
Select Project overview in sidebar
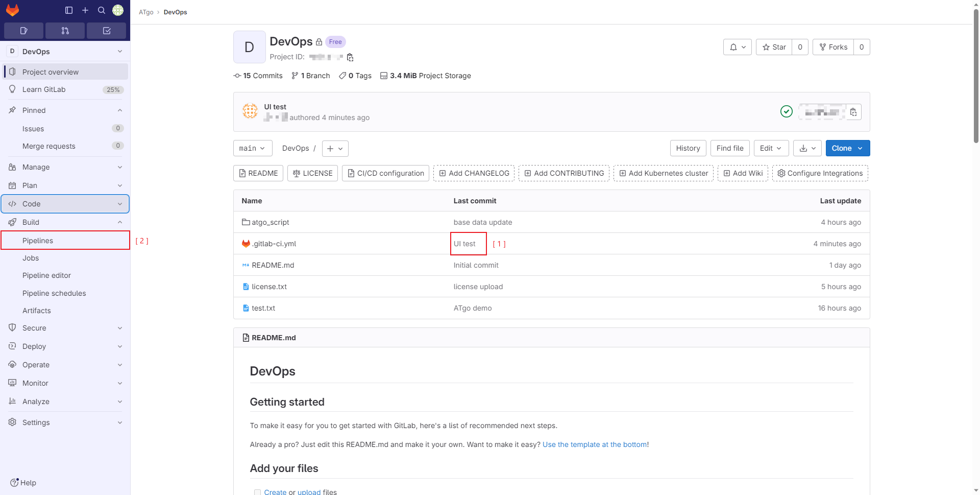[x=65, y=72]
